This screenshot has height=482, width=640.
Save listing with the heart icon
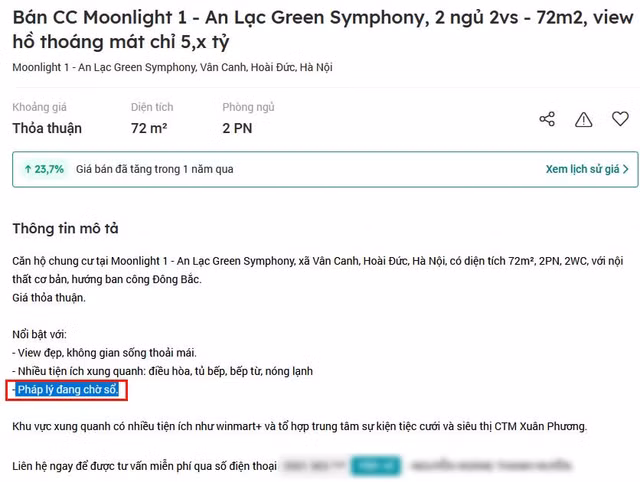[x=619, y=119]
